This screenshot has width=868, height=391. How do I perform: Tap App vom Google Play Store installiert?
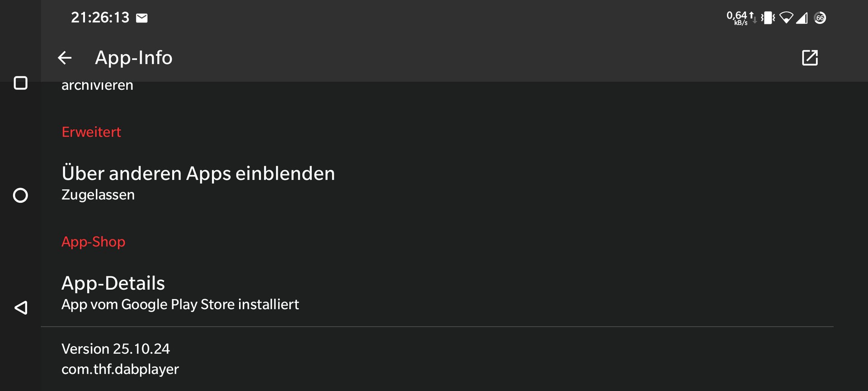180,305
